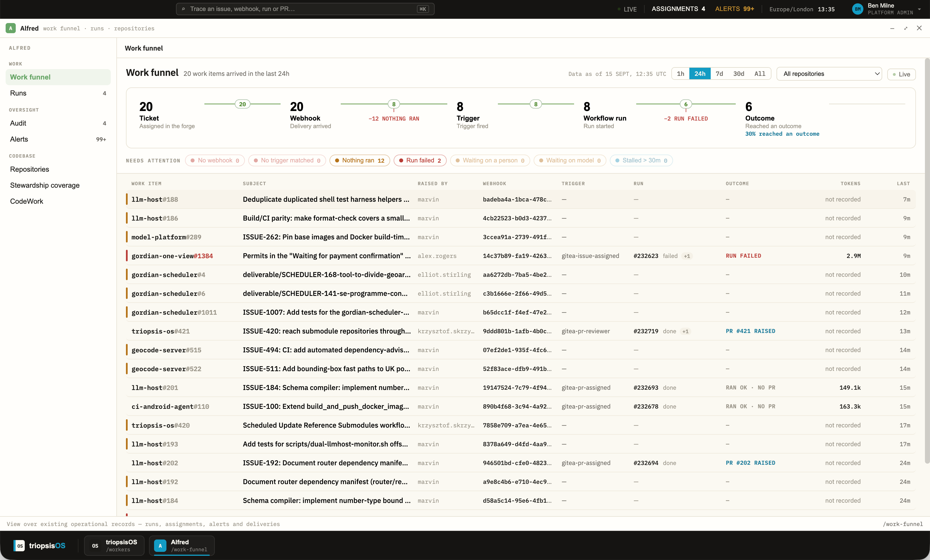The width and height of the screenshot is (930, 560).
Task: Open Runs in sidebar
Action: [x=58, y=93]
